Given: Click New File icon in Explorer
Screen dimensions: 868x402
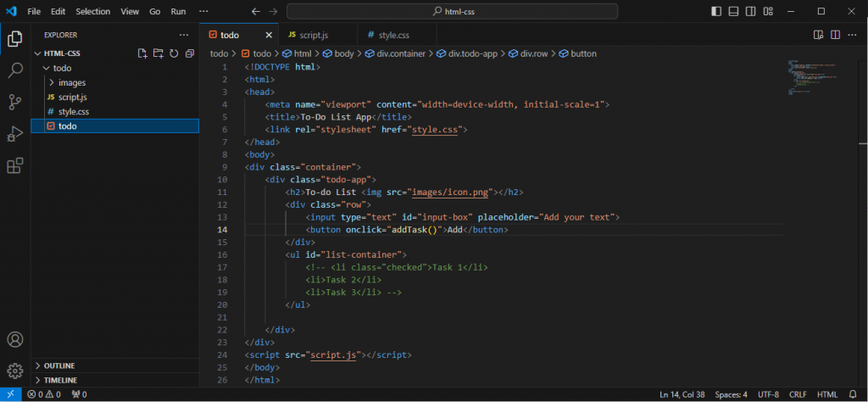Looking at the screenshot, I should pos(142,53).
